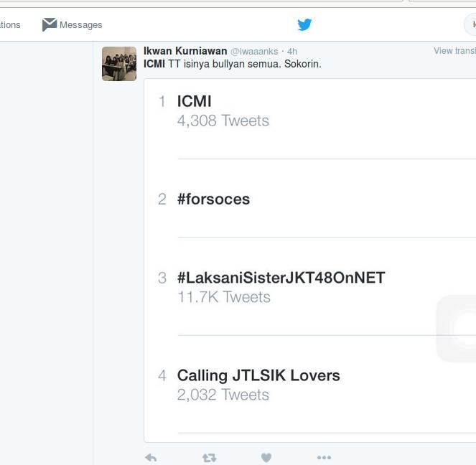Click the Messages envelope icon
The image size is (476, 465).
coord(49,24)
